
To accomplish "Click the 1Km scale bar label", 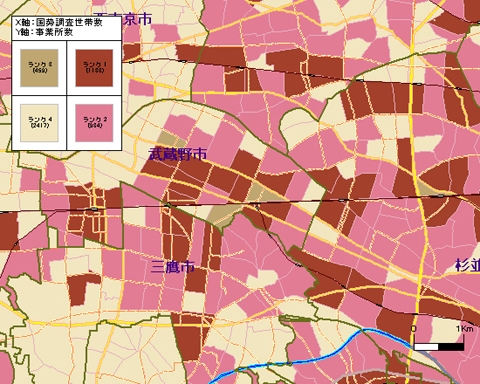I will [x=465, y=329].
